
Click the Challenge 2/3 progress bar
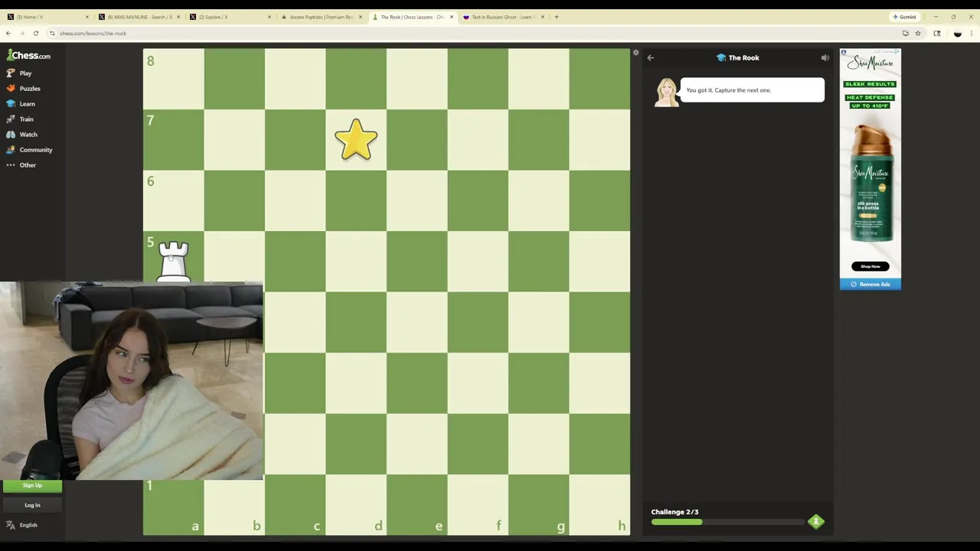tap(729, 522)
